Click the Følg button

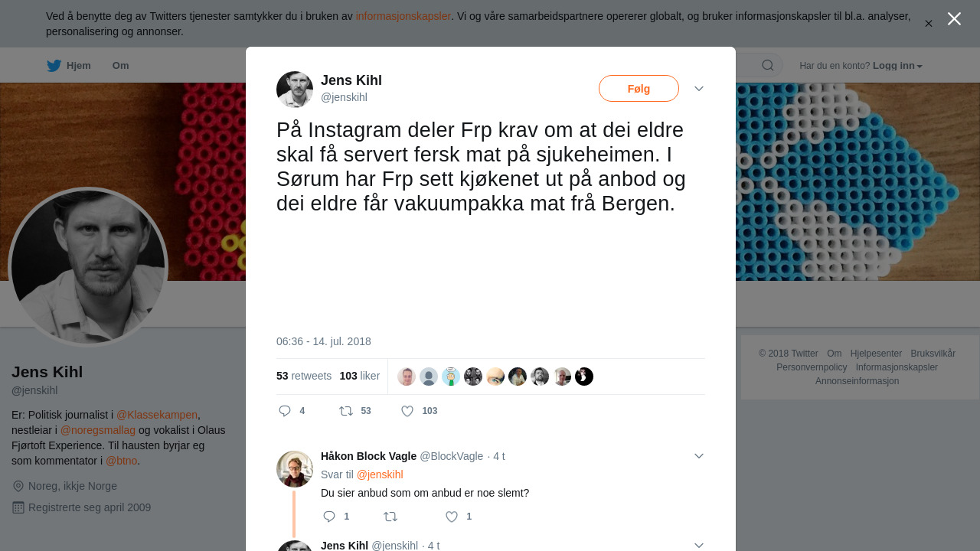click(x=639, y=89)
